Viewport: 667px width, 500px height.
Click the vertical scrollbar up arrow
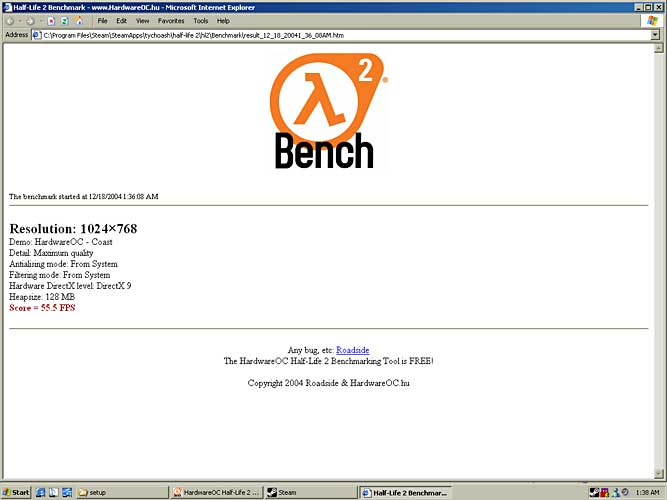point(658,48)
